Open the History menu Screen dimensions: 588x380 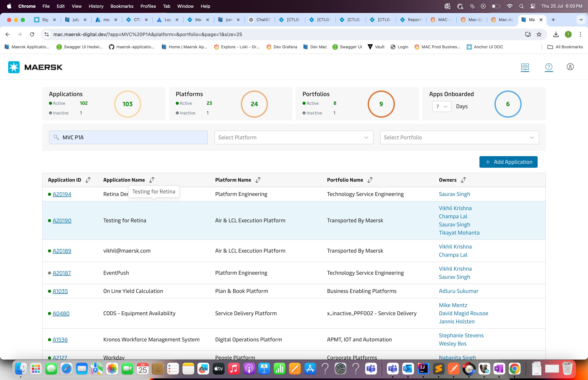coord(96,6)
